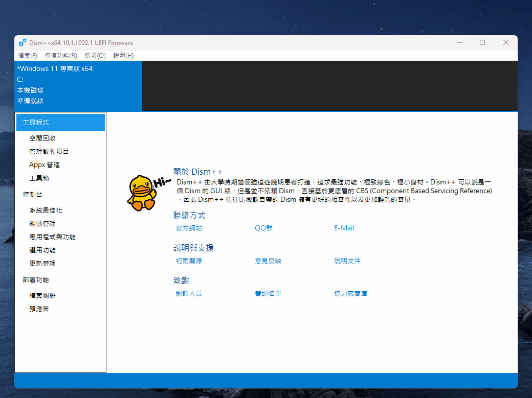Select the Windows 11 專業版 x64 image tile
This screenshot has height=398, width=532.
coord(78,86)
